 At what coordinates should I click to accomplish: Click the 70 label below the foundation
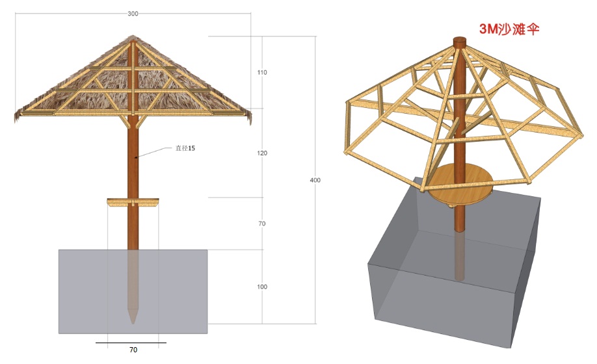click(133, 350)
